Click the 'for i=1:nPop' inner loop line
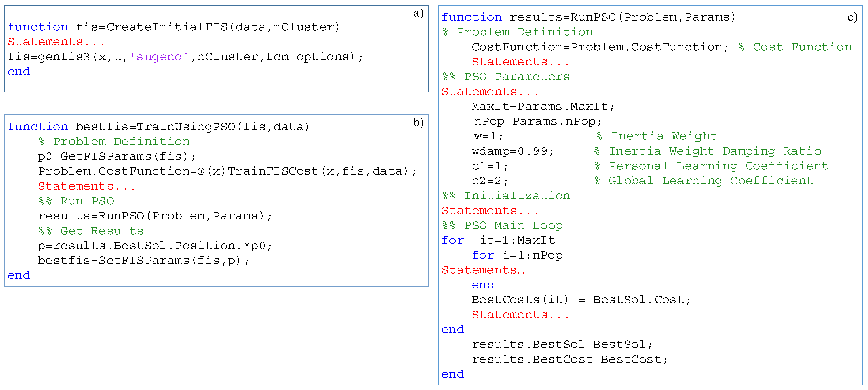 click(x=517, y=255)
